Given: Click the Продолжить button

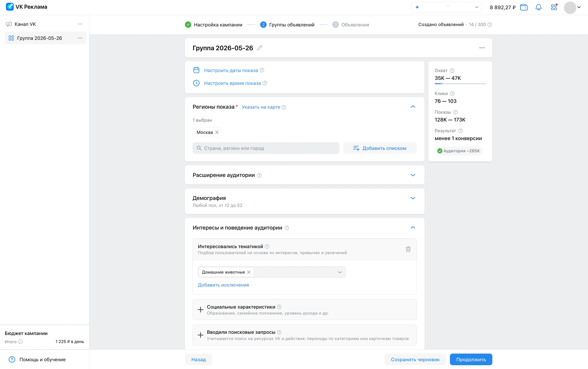Looking at the screenshot, I should 471,360.
